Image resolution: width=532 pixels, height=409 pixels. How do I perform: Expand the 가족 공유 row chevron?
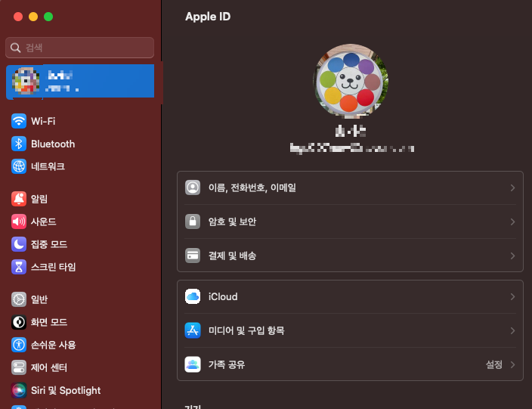(x=512, y=364)
